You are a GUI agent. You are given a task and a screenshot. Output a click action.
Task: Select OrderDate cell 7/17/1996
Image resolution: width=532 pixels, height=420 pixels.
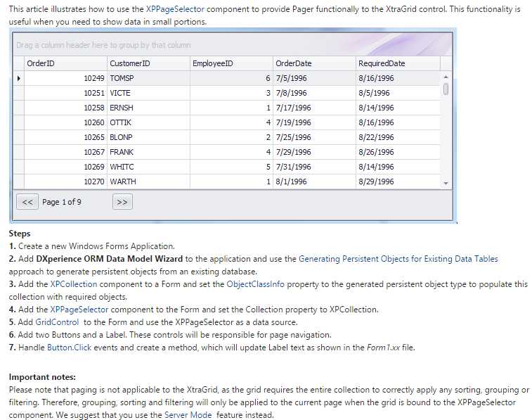click(x=315, y=108)
